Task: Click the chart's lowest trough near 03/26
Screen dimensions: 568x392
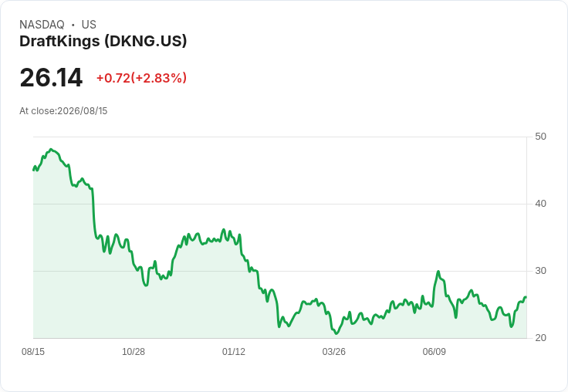Action: (x=336, y=333)
